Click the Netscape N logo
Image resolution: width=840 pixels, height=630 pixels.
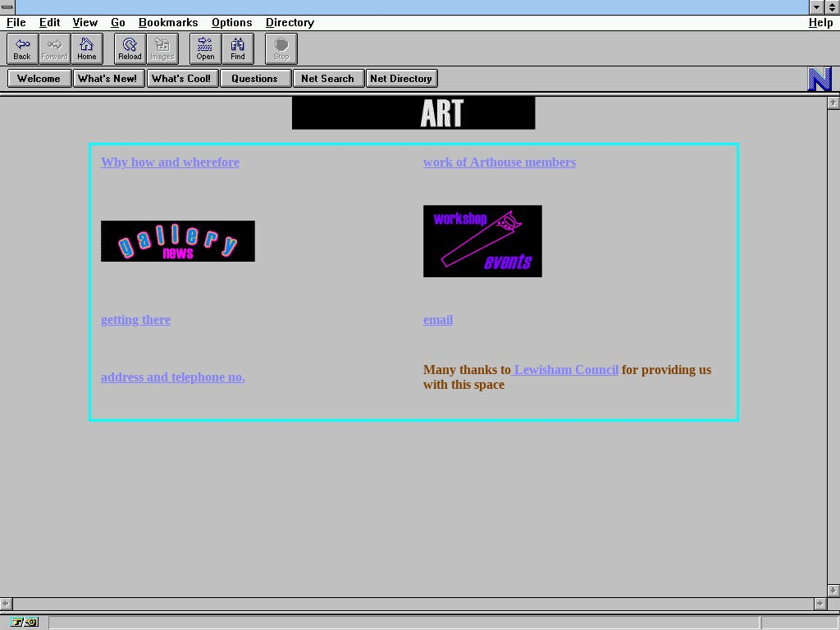(x=819, y=79)
